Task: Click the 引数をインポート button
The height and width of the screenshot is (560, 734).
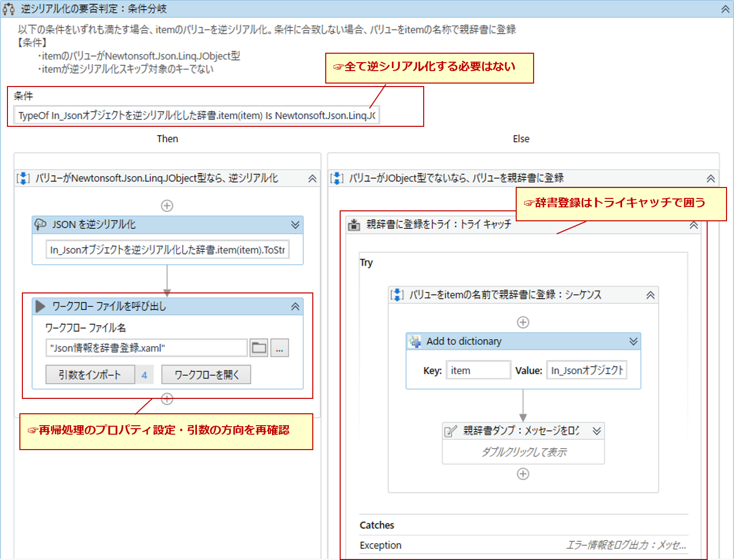Action: coord(90,374)
